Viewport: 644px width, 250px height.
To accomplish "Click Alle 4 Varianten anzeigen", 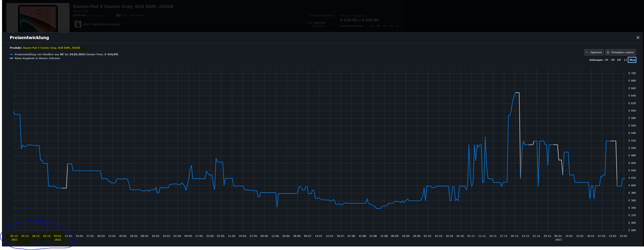I will point(102,24).
